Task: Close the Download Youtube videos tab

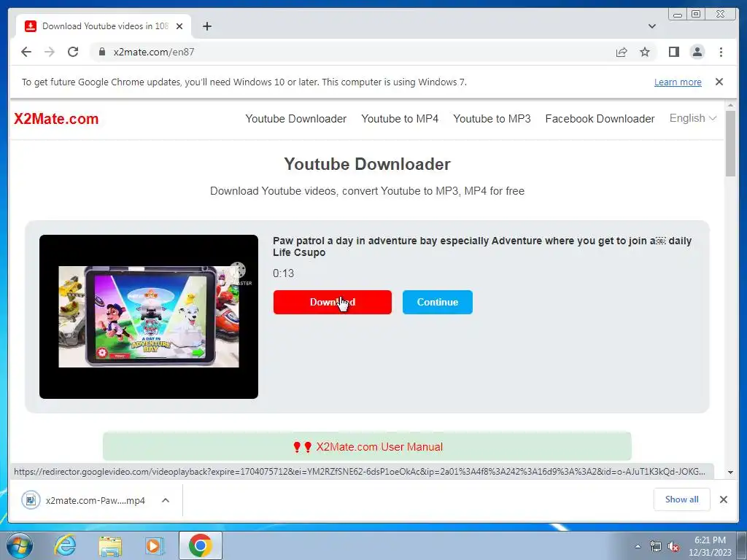Action: tap(179, 26)
